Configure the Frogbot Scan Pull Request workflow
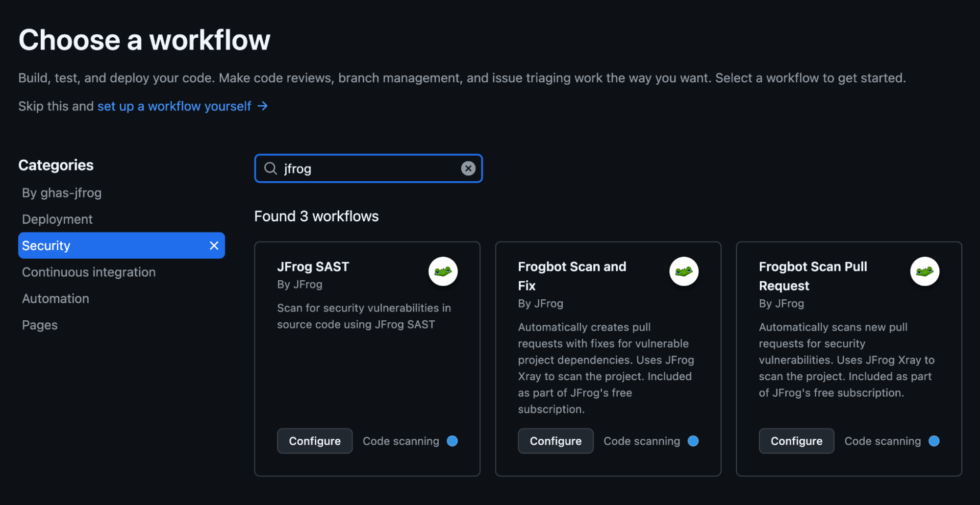This screenshot has width=980, height=505. pyautogui.click(x=796, y=441)
